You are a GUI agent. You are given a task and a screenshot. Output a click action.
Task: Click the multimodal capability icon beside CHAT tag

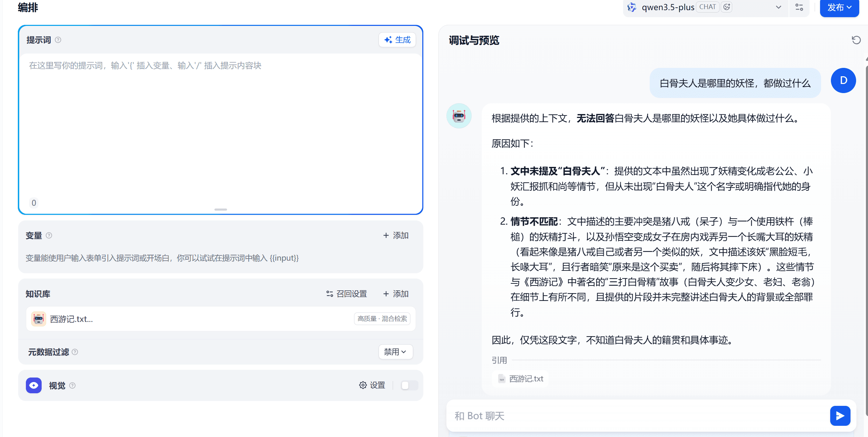pos(727,7)
